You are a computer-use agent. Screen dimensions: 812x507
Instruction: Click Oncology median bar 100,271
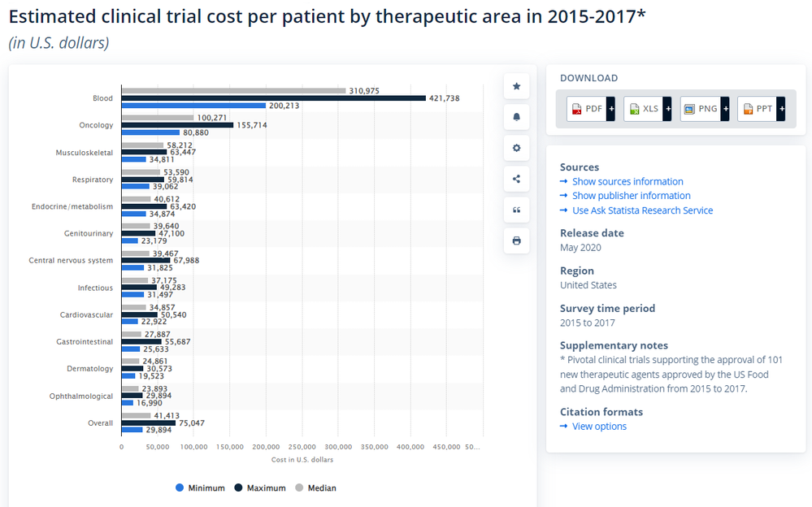click(x=158, y=118)
